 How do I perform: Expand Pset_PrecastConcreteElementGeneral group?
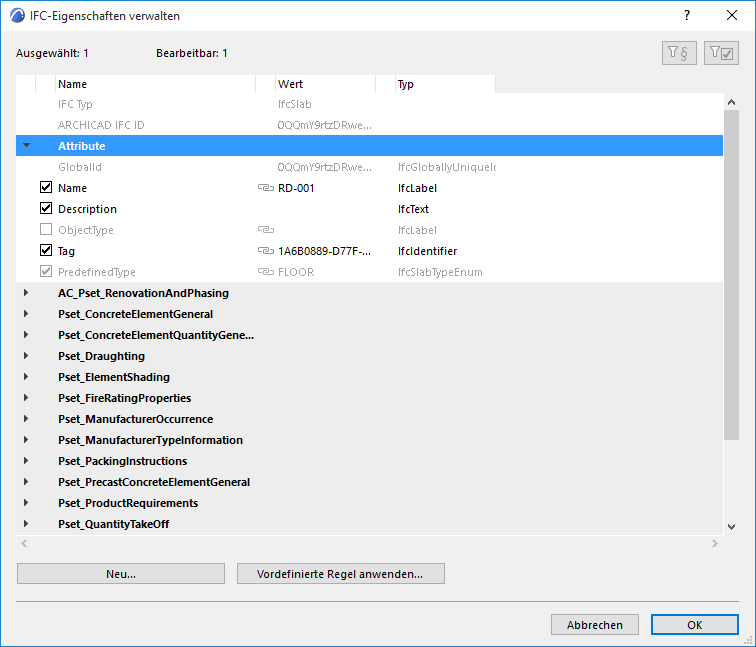(26, 482)
